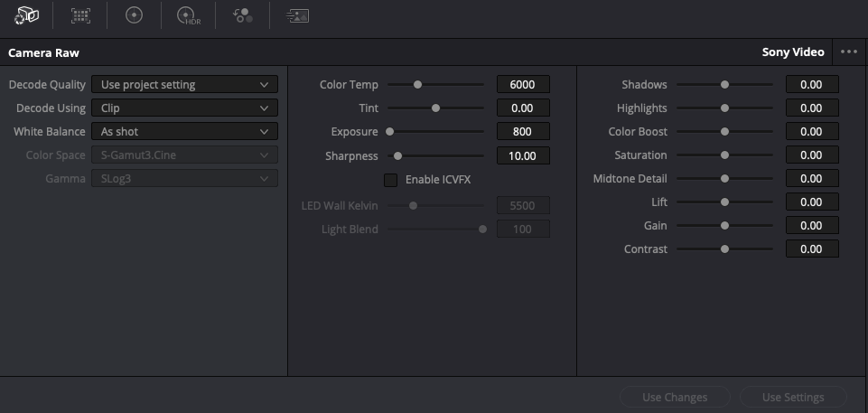Click the Contrast value field
Screen dimensions: 868x413
tap(812, 249)
